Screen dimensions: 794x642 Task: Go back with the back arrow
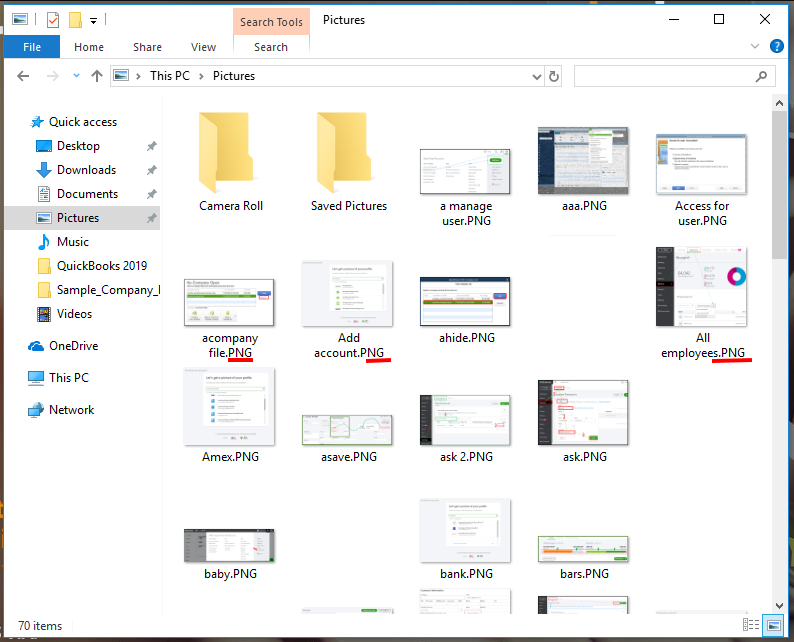(23, 76)
